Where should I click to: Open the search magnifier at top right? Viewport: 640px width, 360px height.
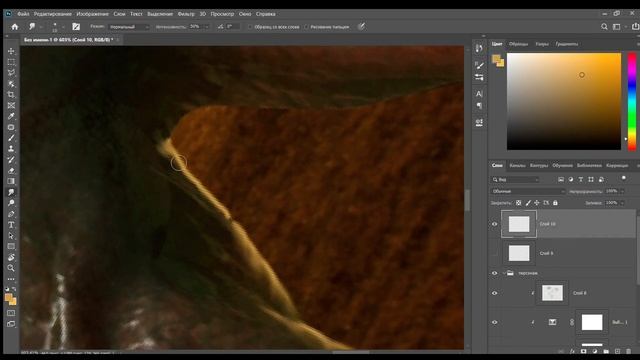click(604, 27)
